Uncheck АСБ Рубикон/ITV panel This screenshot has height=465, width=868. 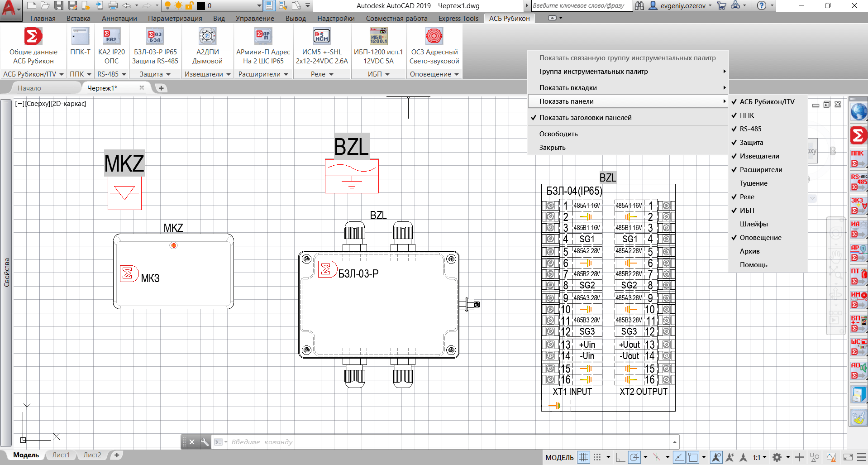click(767, 102)
